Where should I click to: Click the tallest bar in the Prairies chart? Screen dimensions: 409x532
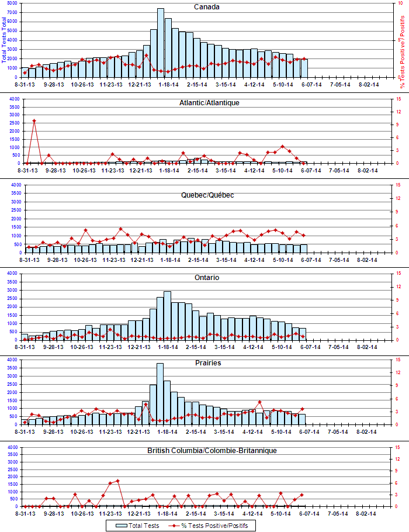click(x=161, y=395)
